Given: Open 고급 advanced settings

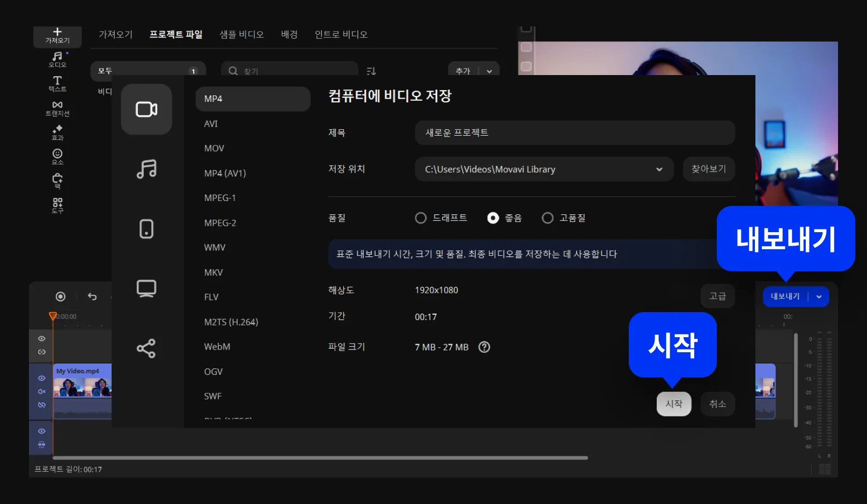Looking at the screenshot, I should [717, 296].
